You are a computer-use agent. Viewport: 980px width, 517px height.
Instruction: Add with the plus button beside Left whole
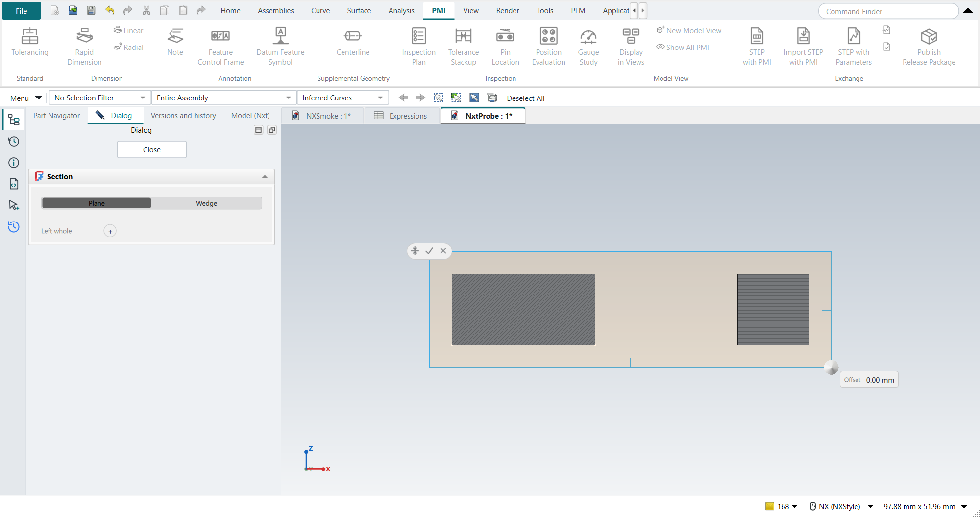110,231
